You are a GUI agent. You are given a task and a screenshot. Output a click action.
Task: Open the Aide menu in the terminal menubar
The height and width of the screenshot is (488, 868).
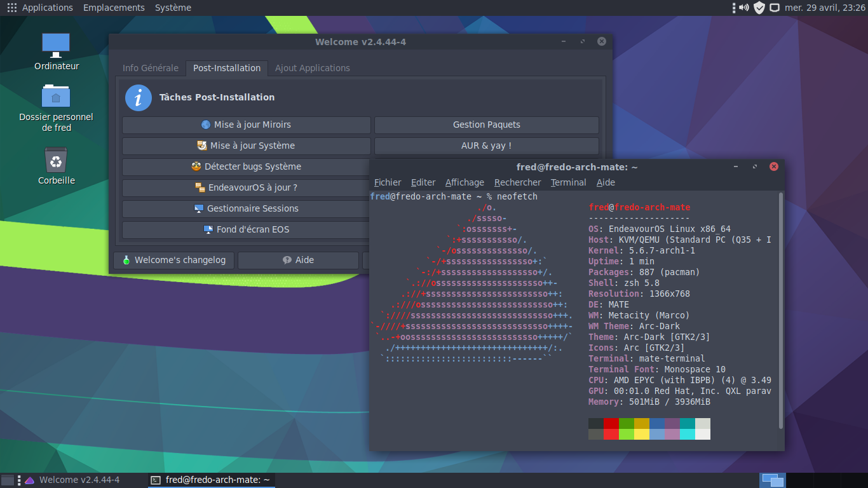coord(606,182)
